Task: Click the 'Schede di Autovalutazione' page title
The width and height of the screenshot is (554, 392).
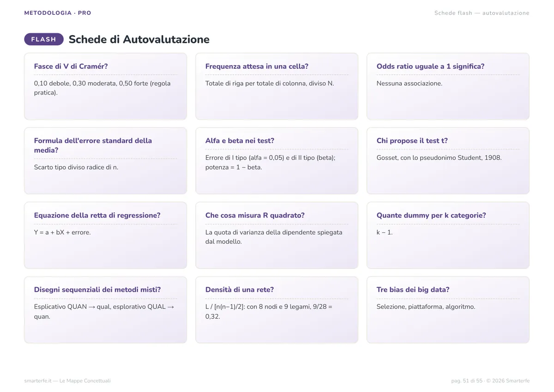Action: tap(139, 39)
